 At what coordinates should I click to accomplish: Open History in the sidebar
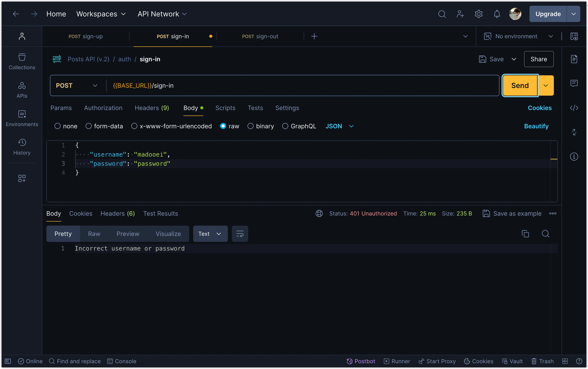[22, 147]
